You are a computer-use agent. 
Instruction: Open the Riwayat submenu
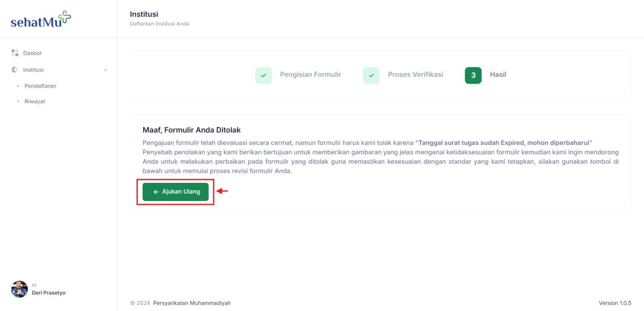tap(35, 102)
